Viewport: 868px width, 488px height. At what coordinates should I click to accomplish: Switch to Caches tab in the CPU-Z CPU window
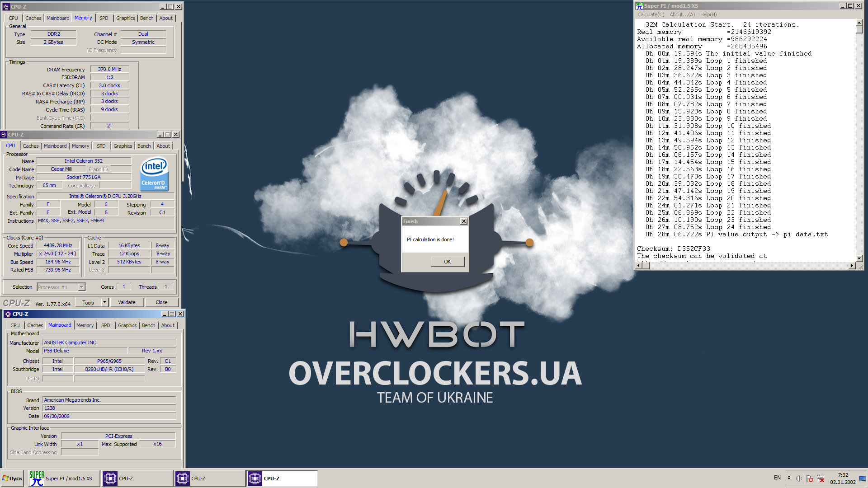pyautogui.click(x=31, y=146)
